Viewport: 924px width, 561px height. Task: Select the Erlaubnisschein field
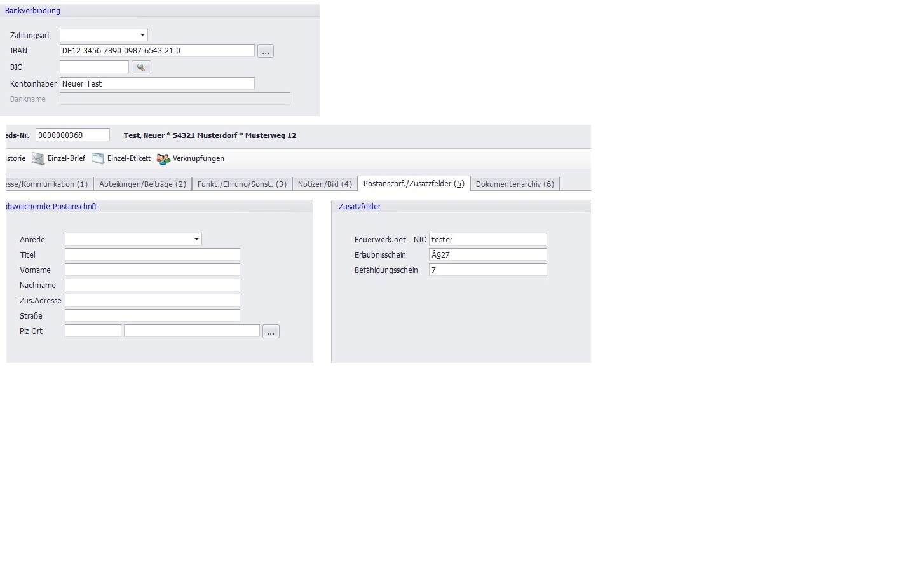(x=487, y=254)
